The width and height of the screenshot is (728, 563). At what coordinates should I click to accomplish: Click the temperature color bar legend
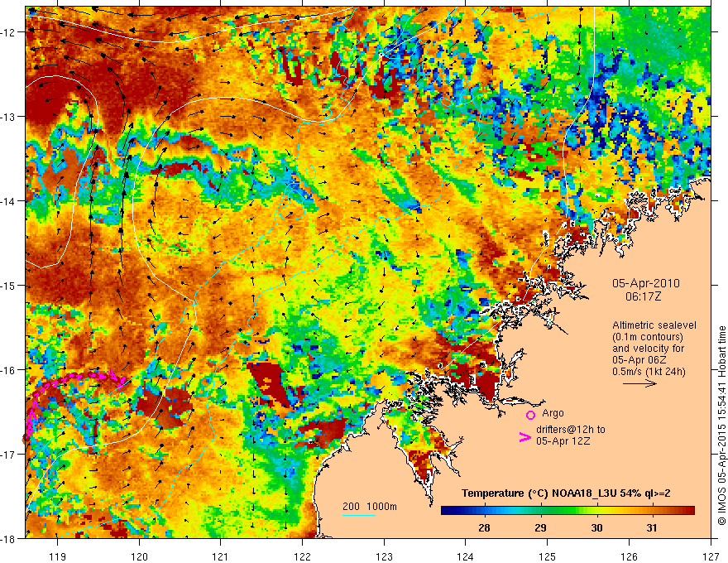(x=568, y=511)
